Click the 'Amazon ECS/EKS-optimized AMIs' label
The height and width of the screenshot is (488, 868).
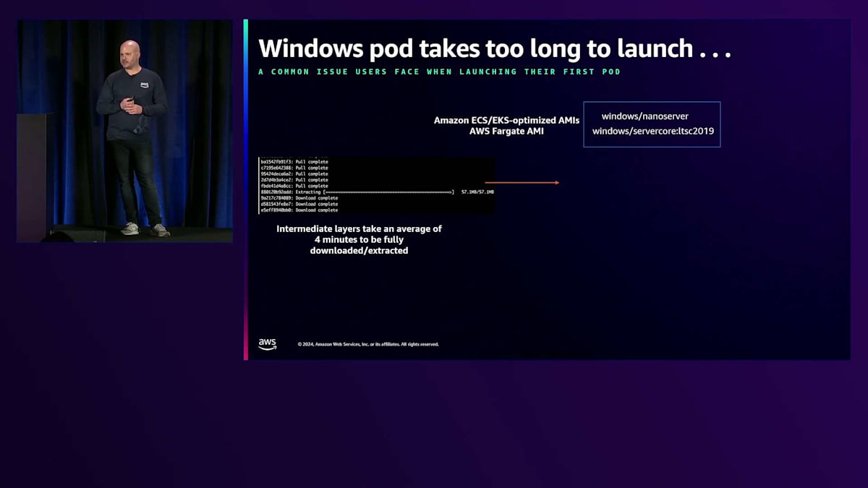tap(506, 120)
